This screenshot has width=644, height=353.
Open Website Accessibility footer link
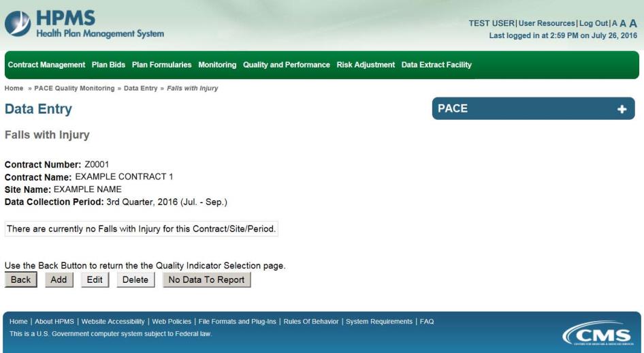(x=113, y=322)
